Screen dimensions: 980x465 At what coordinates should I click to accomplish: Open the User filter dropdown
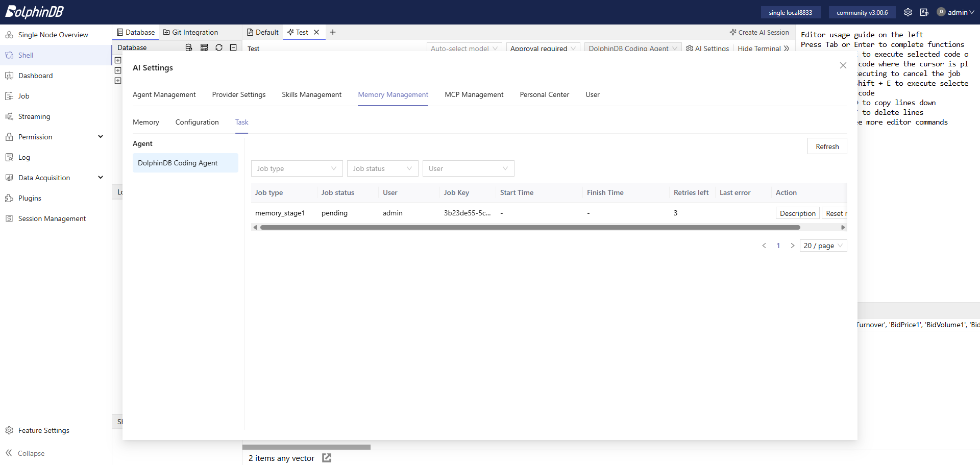point(468,168)
